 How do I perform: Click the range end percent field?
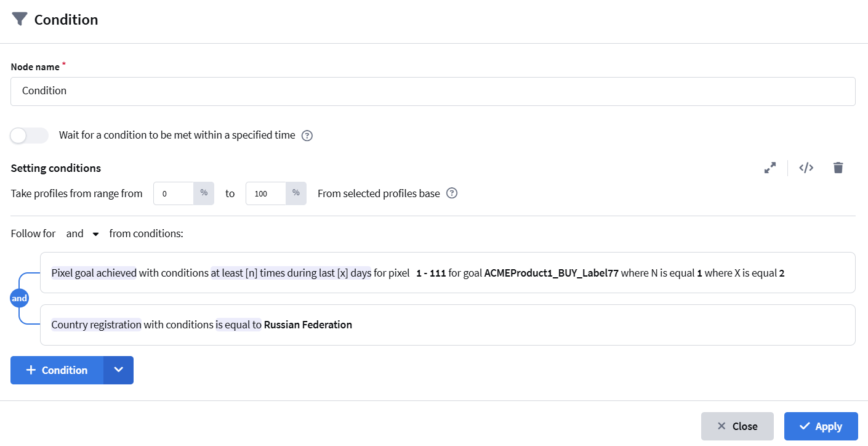point(266,193)
